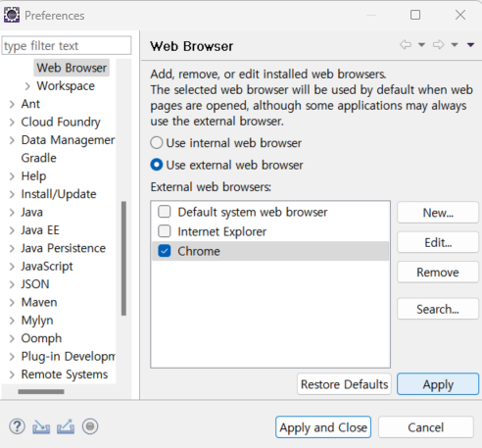
Task: Click Apply and Close button
Action: 323,427
